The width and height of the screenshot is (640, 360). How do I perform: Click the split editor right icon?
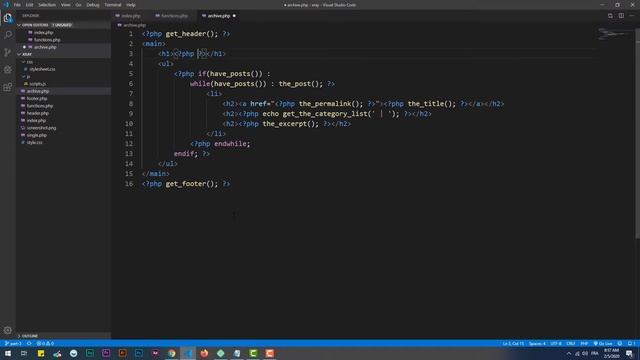pos(621,16)
